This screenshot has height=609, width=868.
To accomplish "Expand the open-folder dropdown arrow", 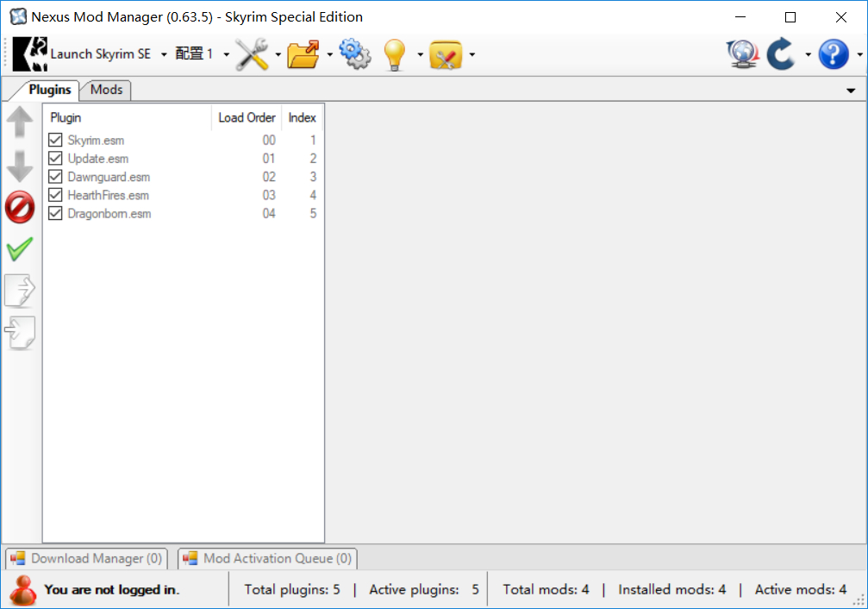I will point(330,54).
